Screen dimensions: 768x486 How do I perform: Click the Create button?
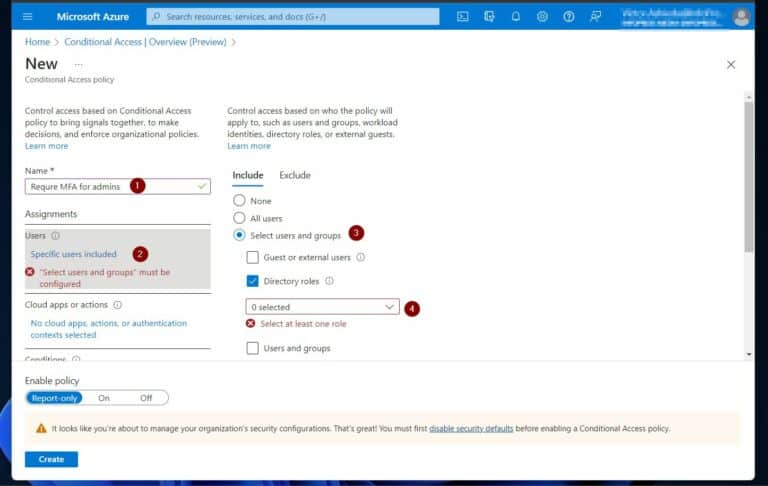(x=51, y=459)
